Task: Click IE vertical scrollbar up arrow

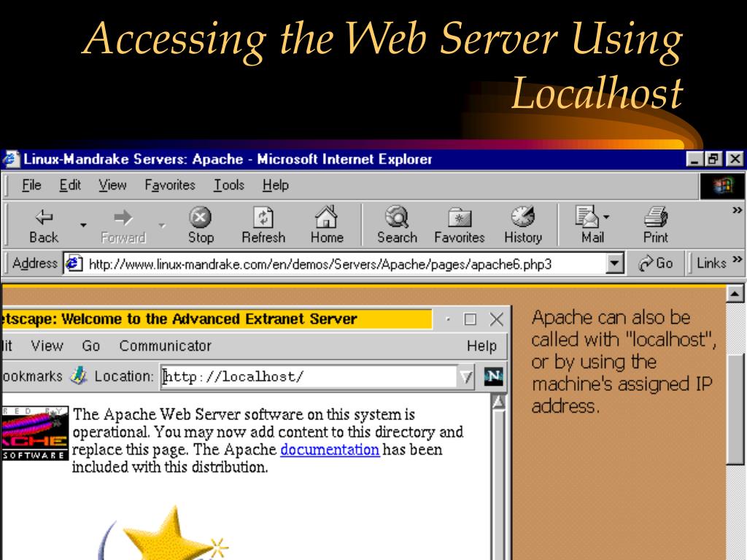Action: tap(735, 295)
